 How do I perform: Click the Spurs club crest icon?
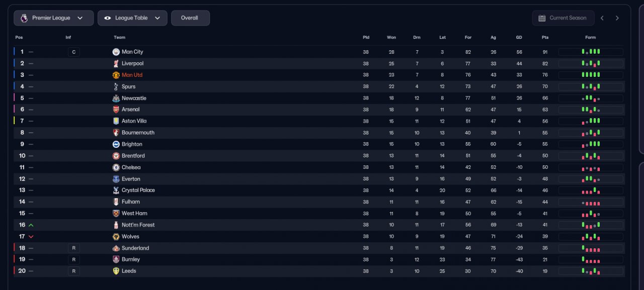[116, 86]
